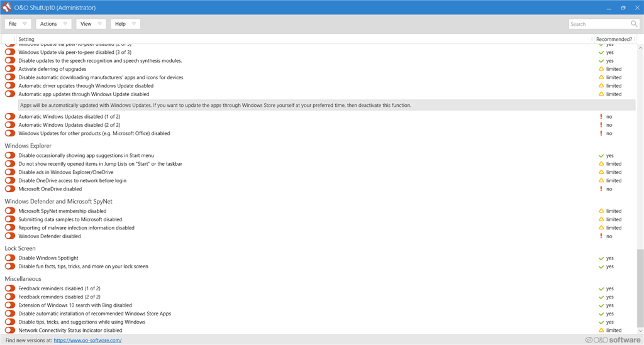Click in the Search input field
The width and height of the screenshot is (644, 345).
click(599, 25)
